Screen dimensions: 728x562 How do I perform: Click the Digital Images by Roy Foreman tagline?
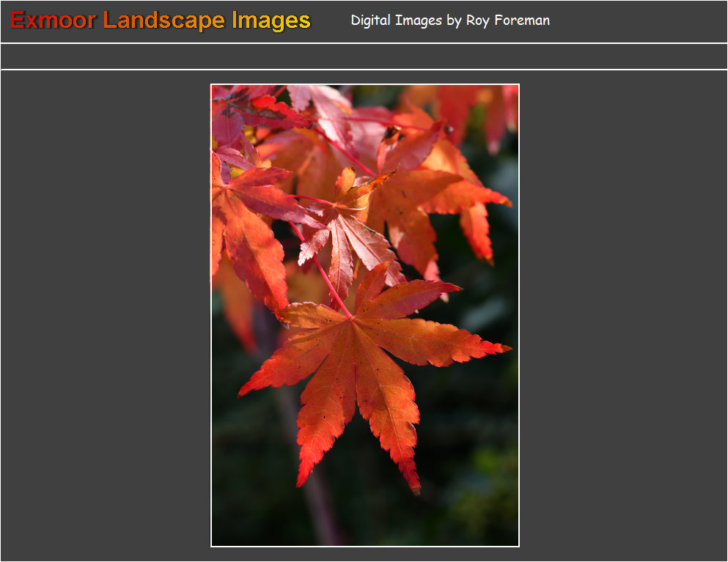click(449, 21)
